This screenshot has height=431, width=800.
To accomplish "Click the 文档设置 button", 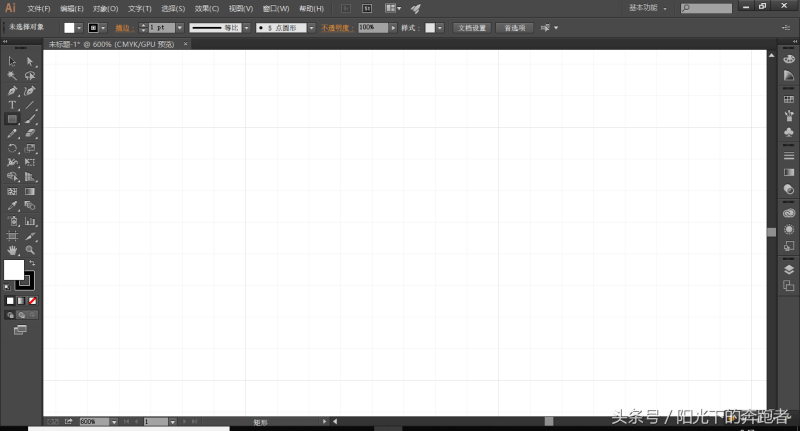I will (472, 28).
